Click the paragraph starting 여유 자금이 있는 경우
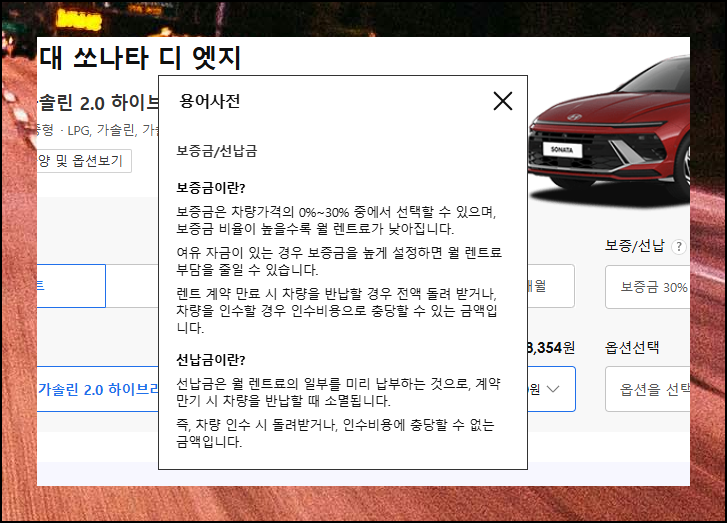This screenshot has height=523, width=727. click(x=339, y=261)
